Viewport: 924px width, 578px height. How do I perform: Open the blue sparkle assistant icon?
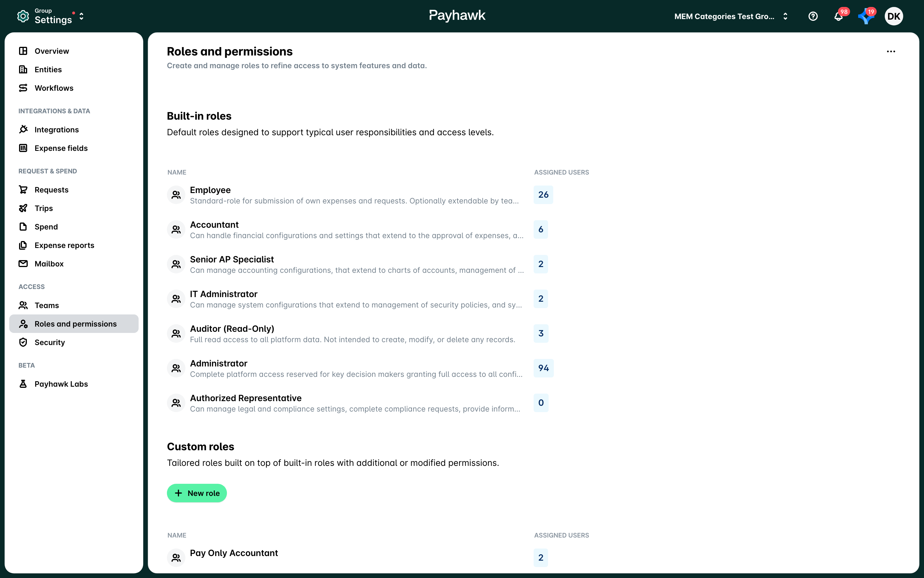click(x=866, y=16)
